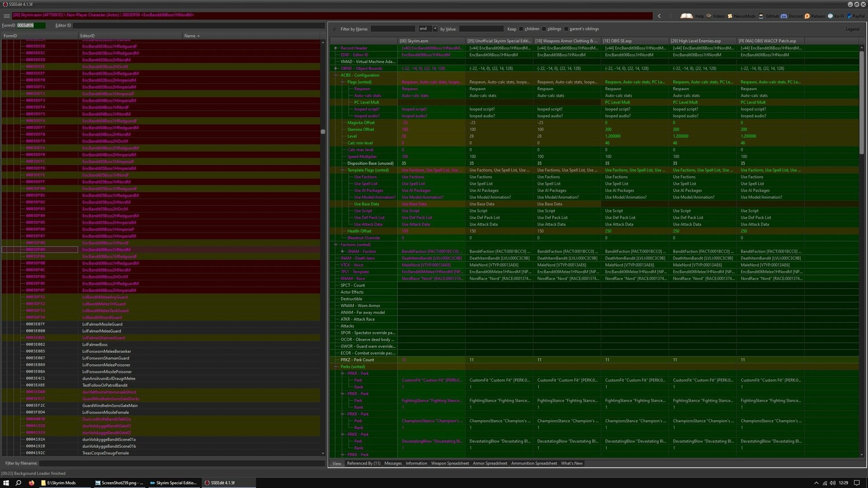868x488 pixels.
Task: Open the Patreon icon link
Action: pos(807,16)
